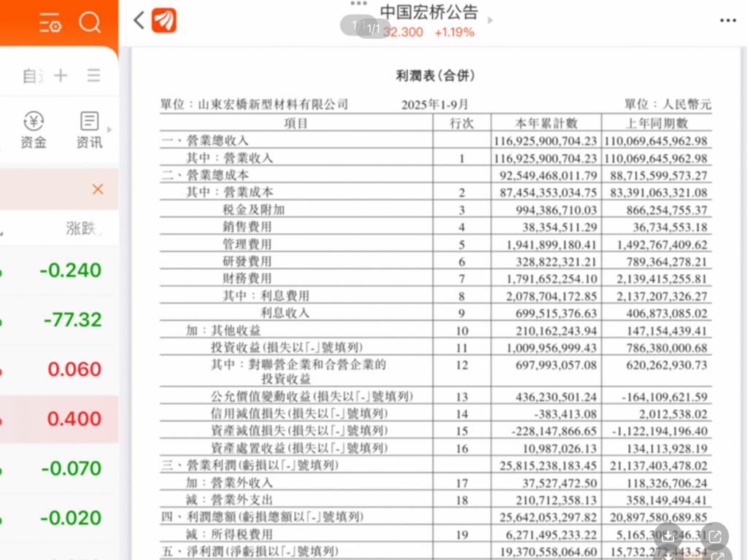Image resolution: width=747 pixels, height=560 pixels.
Task: Click value 19,370,558,064.60
Action: (x=548, y=551)
